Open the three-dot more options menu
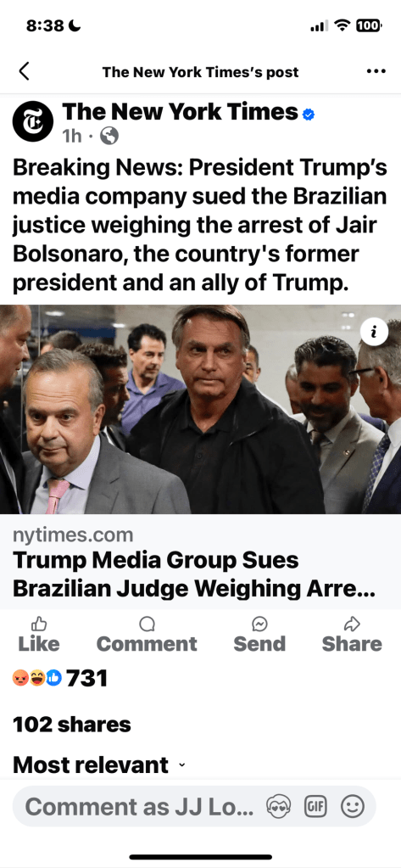This screenshot has height=868, width=401. [376, 71]
